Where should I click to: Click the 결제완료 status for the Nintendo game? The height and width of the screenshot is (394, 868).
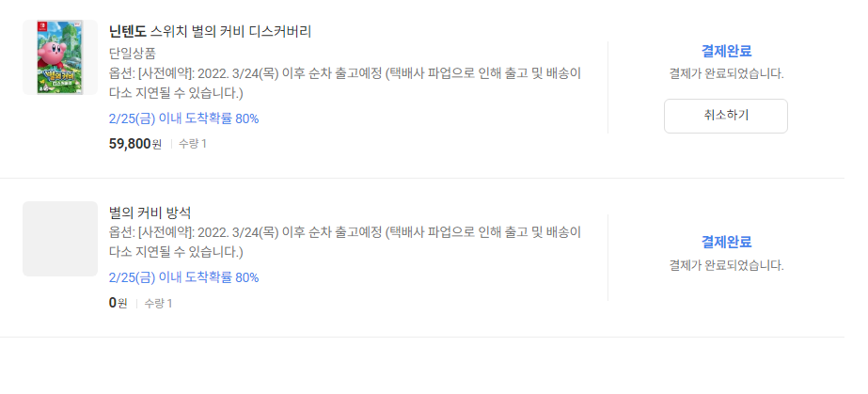click(726, 52)
